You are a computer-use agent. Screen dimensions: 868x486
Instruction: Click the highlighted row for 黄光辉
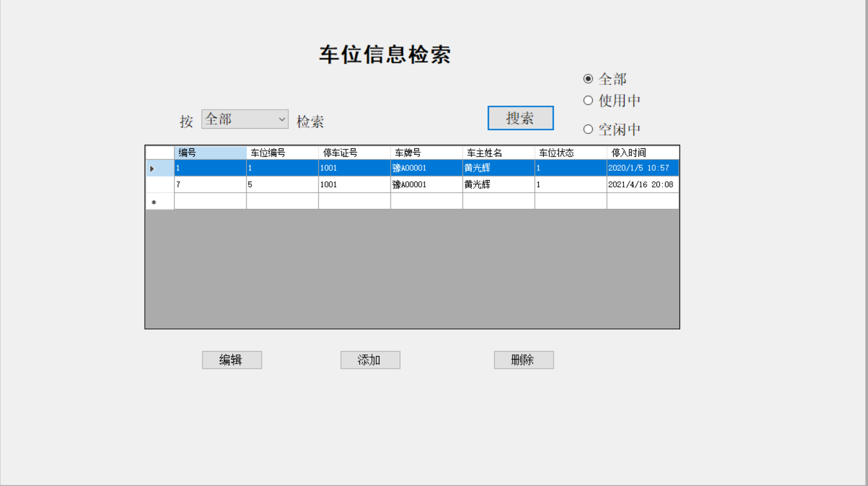tap(404, 168)
